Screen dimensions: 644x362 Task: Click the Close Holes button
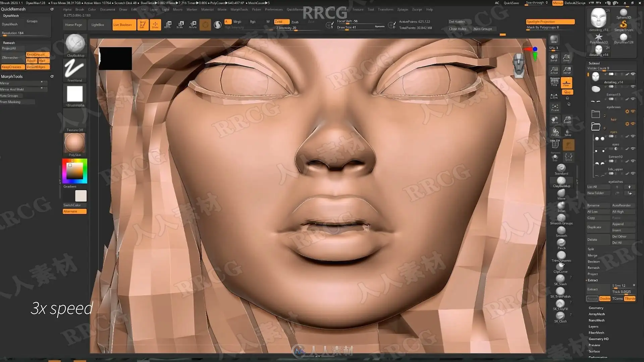click(458, 29)
